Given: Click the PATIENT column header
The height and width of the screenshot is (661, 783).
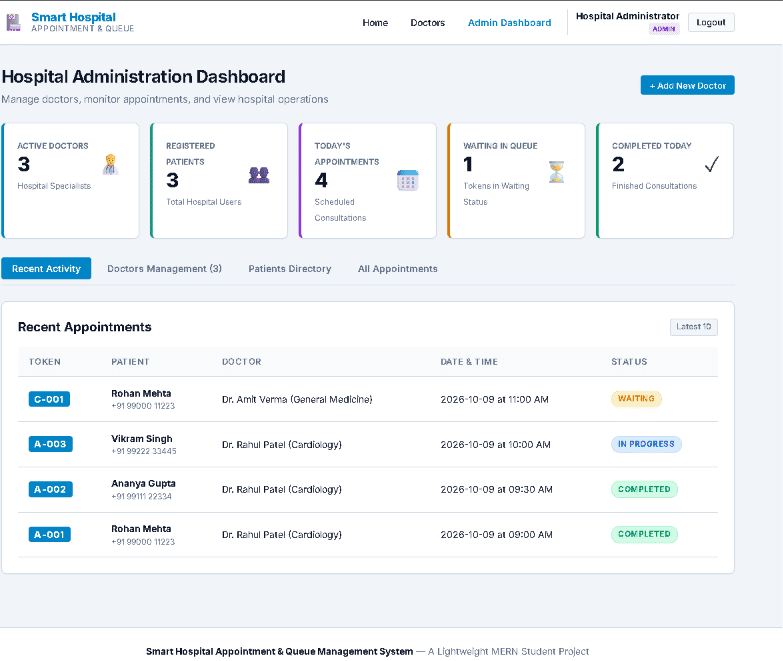Looking at the screenshot, I should point(130,361).
